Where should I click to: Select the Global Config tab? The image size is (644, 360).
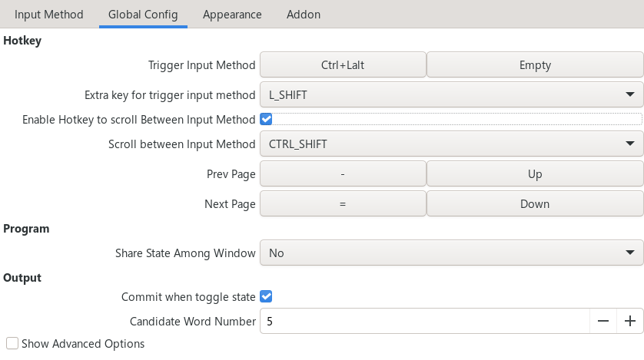(x=143, y=15)
